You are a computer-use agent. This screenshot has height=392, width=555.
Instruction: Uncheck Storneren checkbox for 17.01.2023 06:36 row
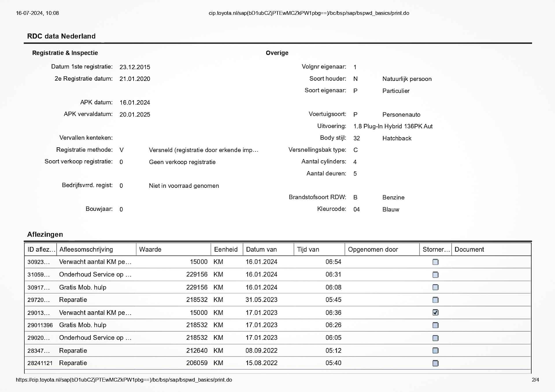click(435, 313)
